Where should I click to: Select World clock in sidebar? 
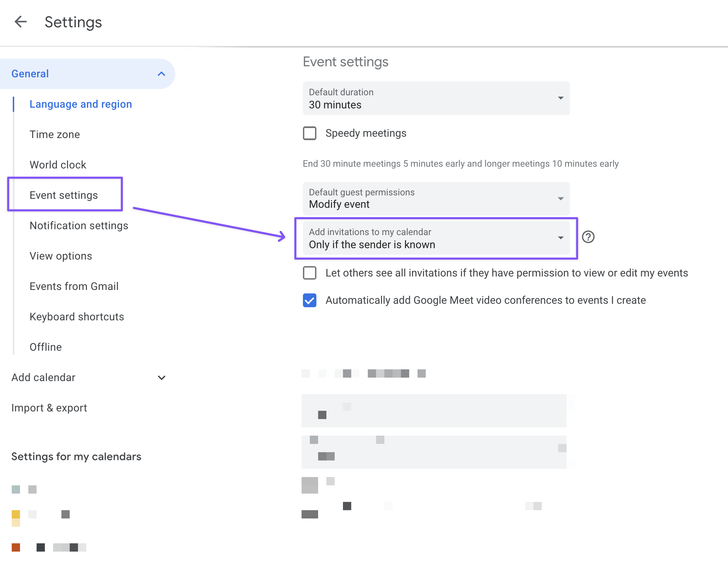tap(58, 165)
